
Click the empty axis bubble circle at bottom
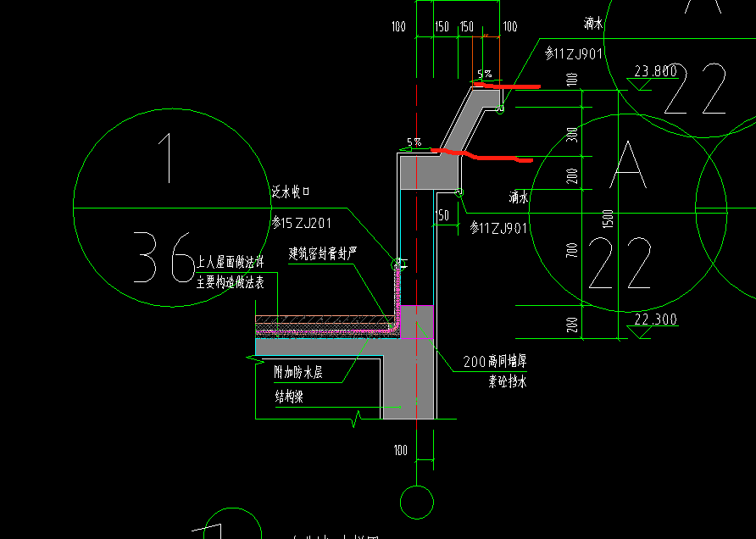click(417, 503)
